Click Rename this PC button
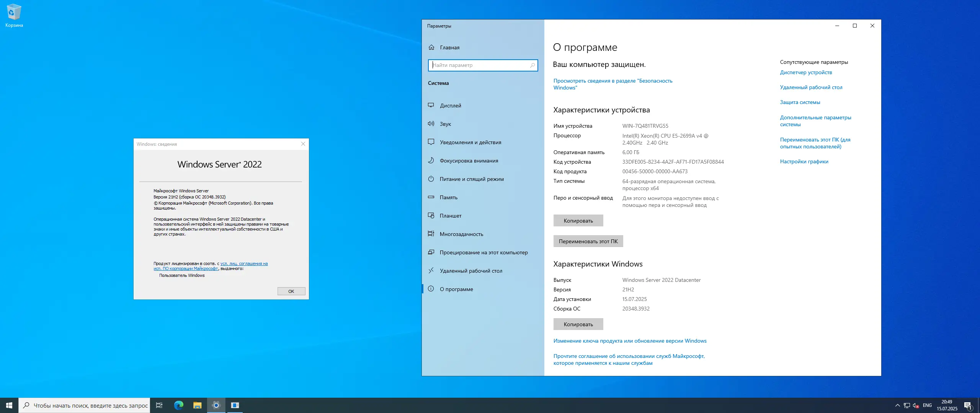 [588, 241]
